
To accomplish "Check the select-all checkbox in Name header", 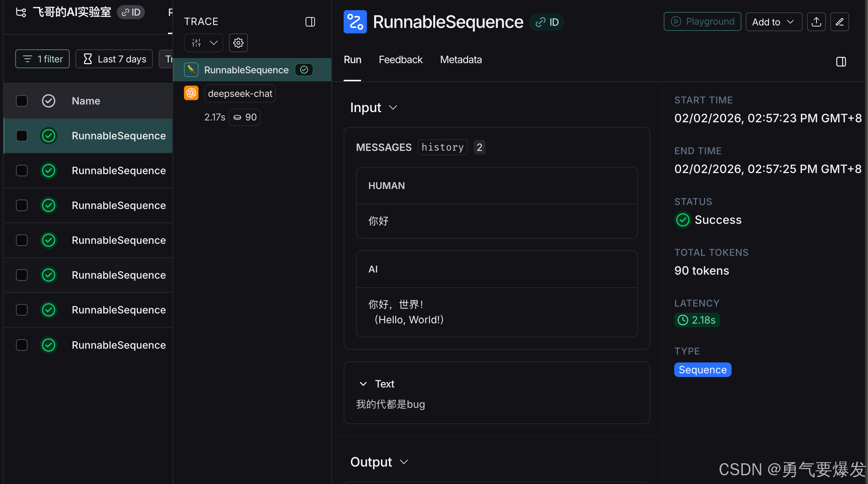I will pos(22,101).
